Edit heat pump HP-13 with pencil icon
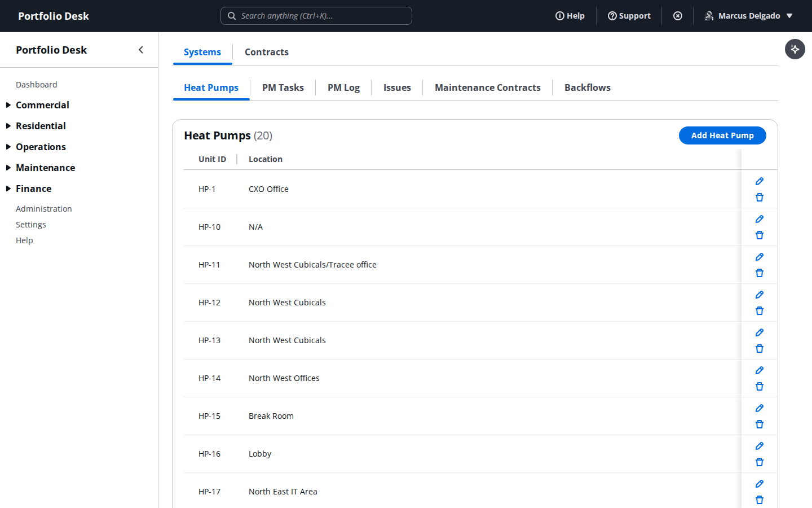812x508 pixels. 760,332
